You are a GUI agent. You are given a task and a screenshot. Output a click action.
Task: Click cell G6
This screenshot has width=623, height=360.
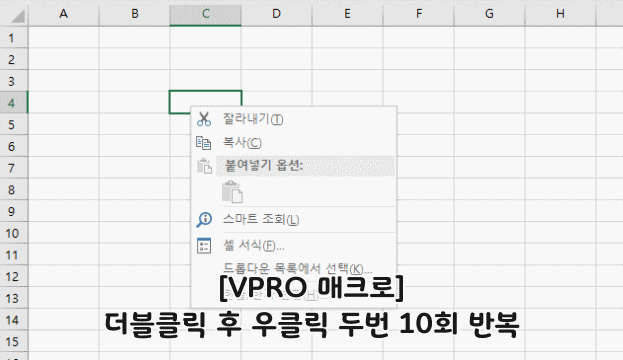490,146
